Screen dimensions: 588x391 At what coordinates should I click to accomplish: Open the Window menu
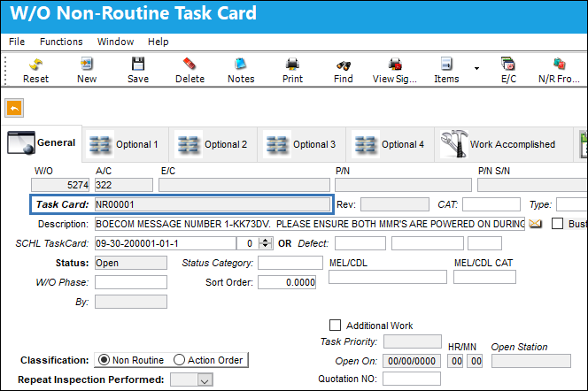[x=115, y=42]
